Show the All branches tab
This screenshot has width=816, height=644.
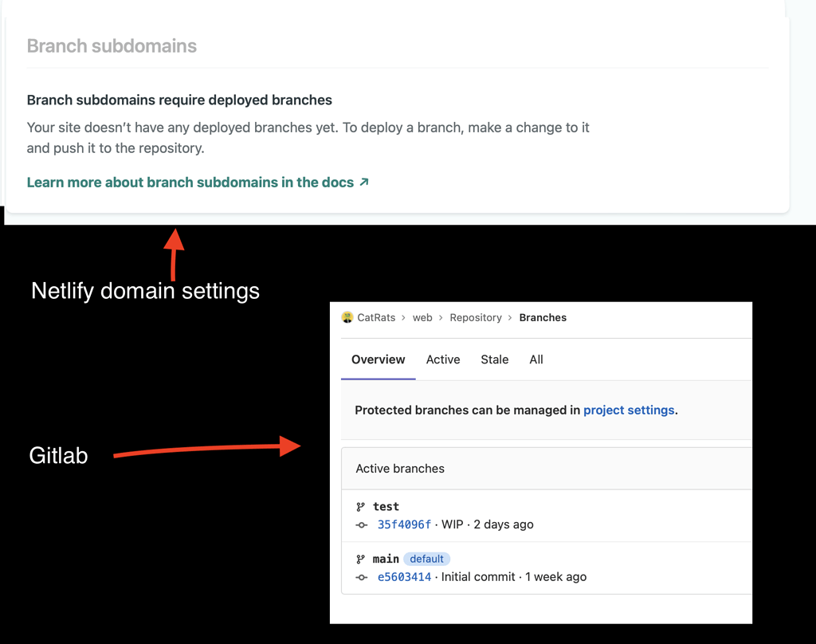[x=536, y=359]
